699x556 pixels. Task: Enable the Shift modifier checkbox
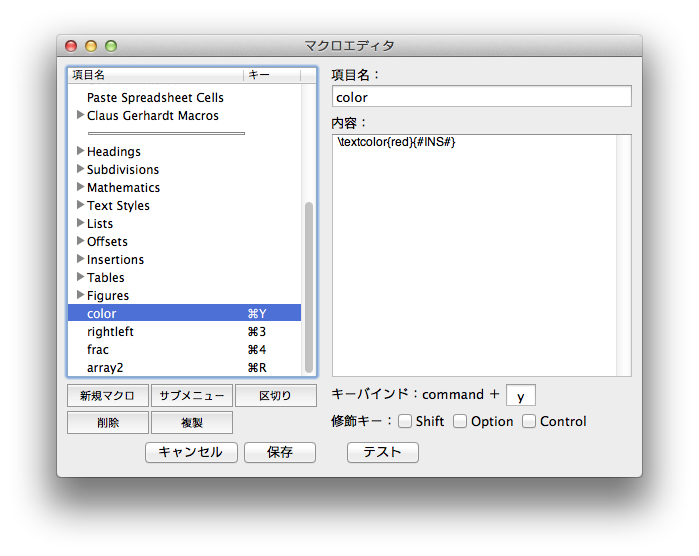click(405, 421)
